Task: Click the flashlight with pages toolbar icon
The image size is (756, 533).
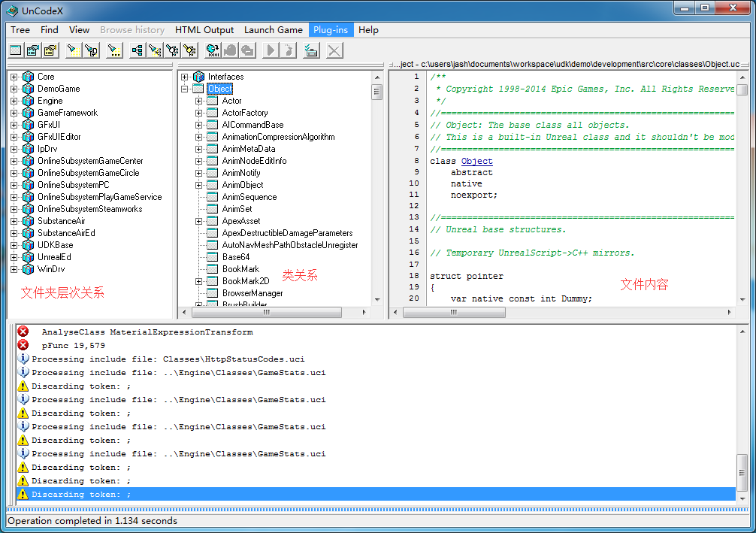Action: (x=92, y=50)
